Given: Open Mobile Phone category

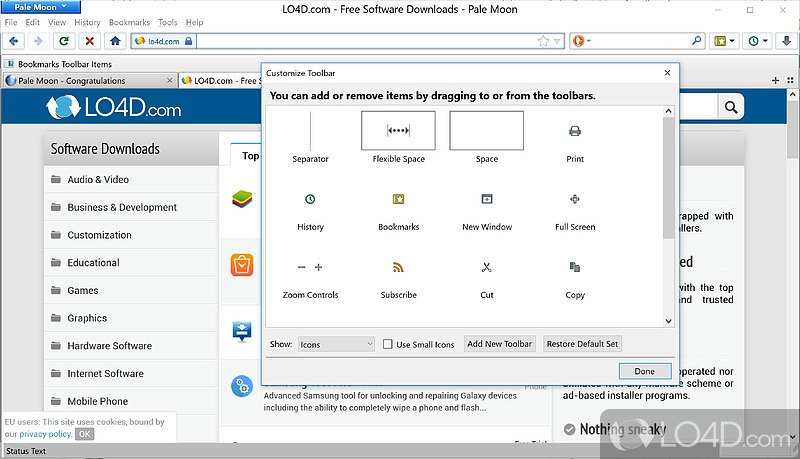Looking at the screenshot, I should pyautogui.click(x=131, y=401).
